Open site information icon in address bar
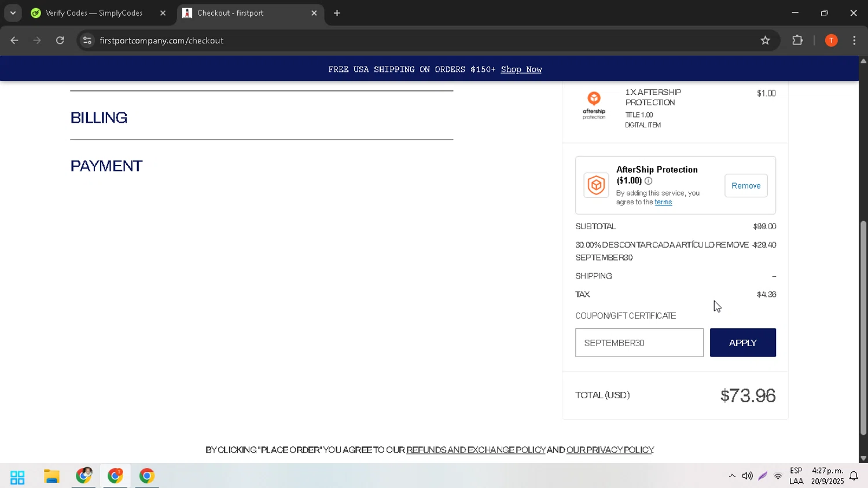868x488 pixels. pos(87,41)
